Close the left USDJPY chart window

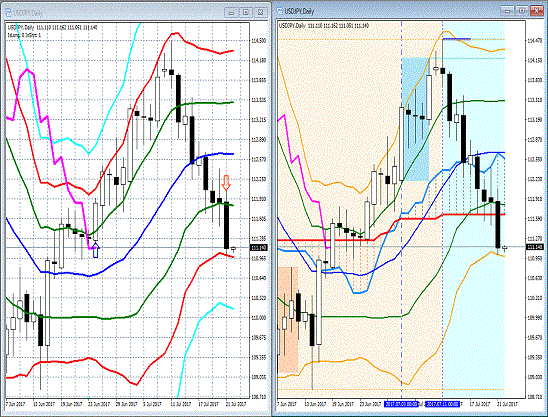(x=260, y=13)
